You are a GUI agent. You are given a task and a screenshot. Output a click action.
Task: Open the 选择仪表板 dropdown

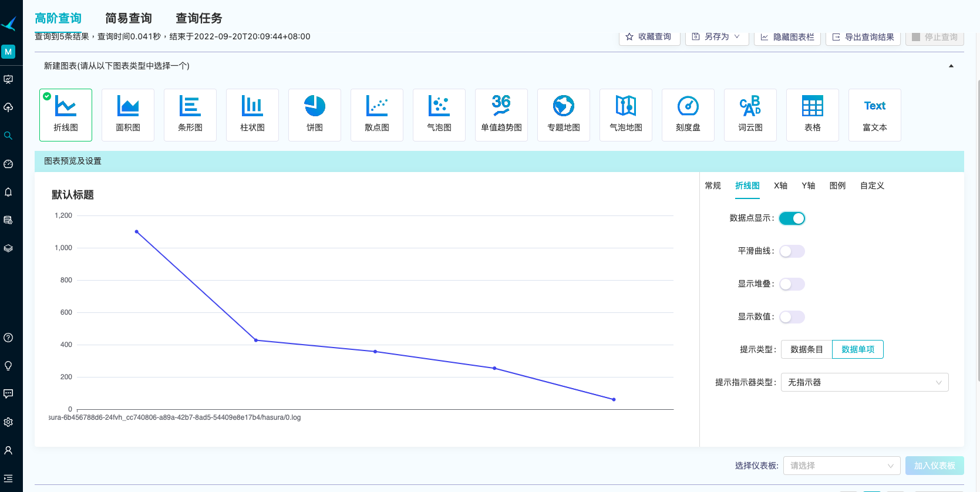tap(841, 466)
